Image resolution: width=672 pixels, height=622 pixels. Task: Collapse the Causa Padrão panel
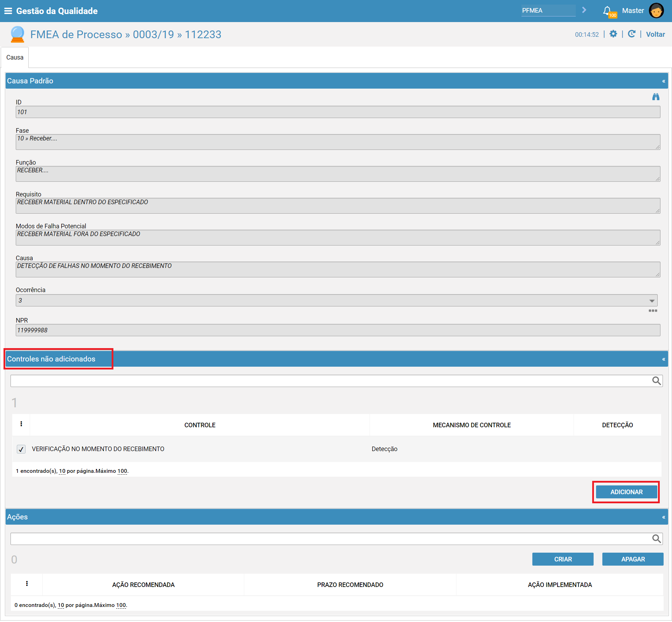click(663, 81)
